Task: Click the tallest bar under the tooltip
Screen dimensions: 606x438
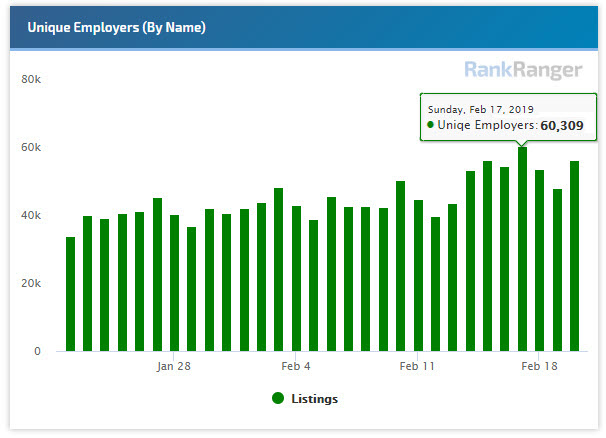Action: coord(522,250)
